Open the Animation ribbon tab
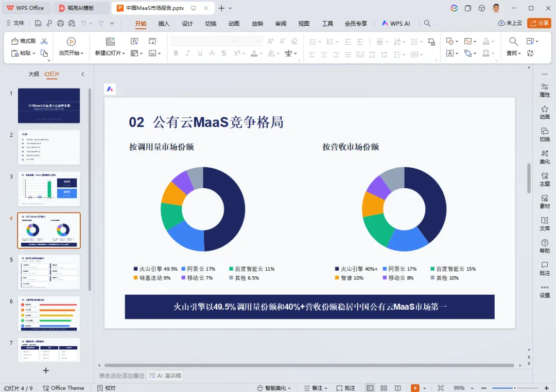This screenshot has height=392, width=556. coord(234,23)
